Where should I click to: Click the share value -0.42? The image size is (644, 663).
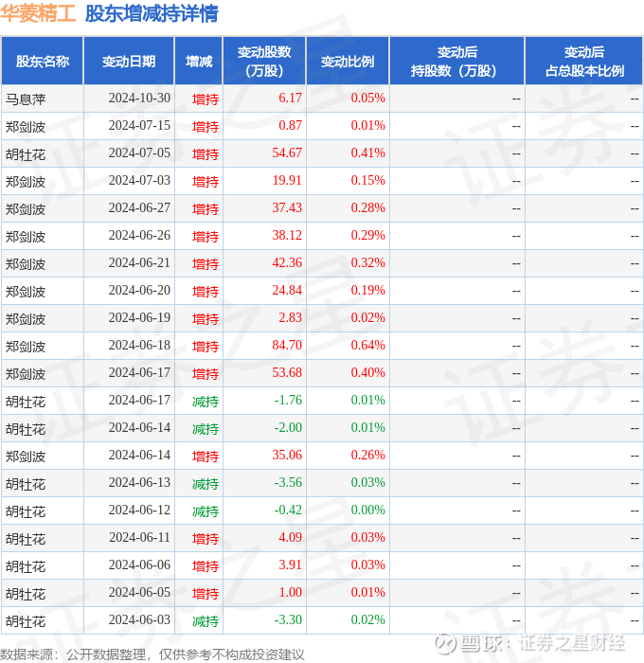(x=288, y=511)
